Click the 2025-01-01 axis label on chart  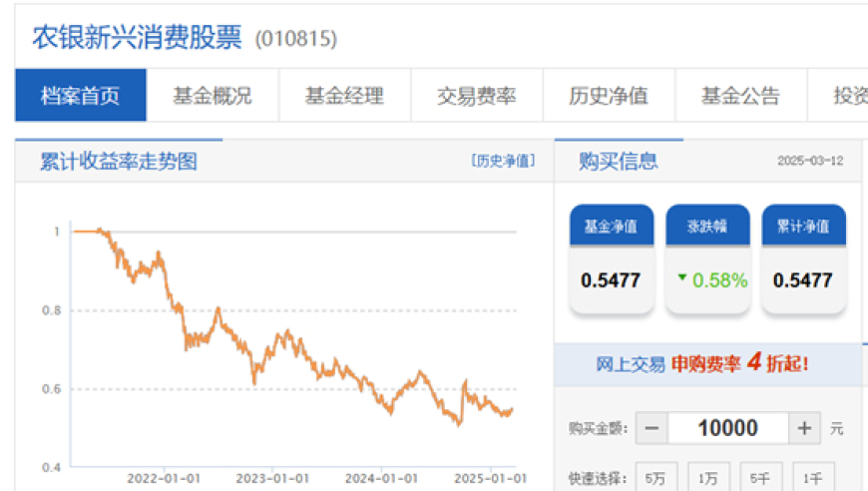(x=491, y=478)
